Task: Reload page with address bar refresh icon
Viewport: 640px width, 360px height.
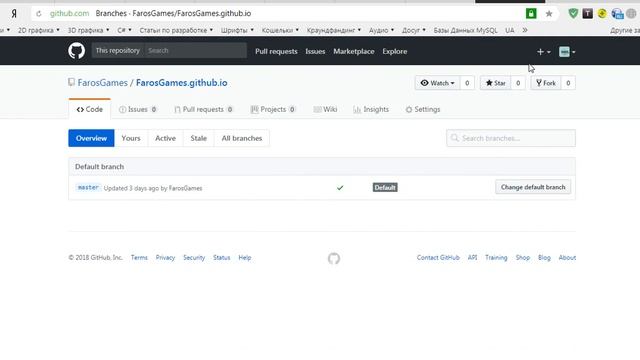Action: coord(39,13)
